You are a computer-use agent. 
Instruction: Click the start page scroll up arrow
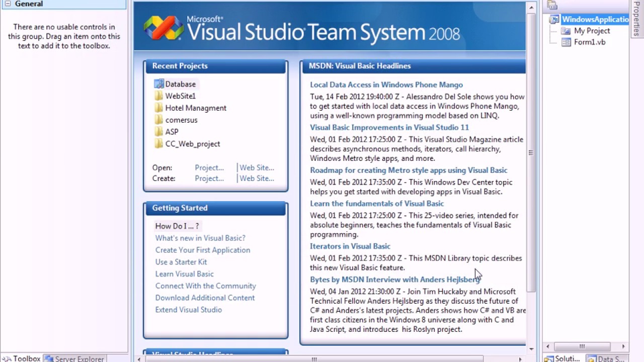[x=531, y=7]
